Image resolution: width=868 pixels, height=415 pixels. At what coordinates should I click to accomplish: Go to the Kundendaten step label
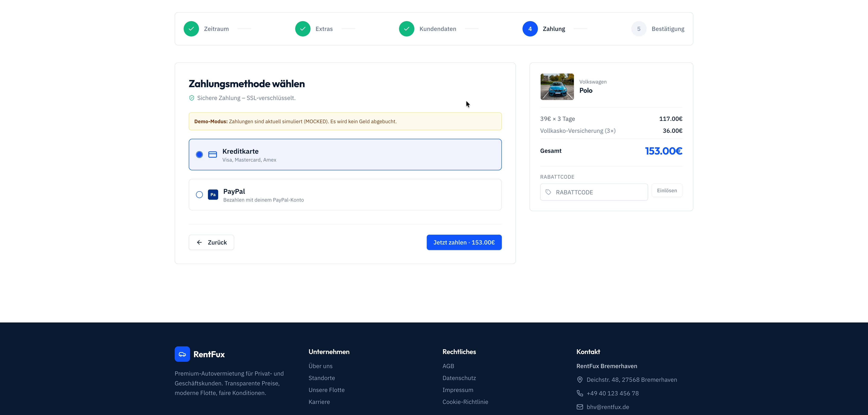438,29
